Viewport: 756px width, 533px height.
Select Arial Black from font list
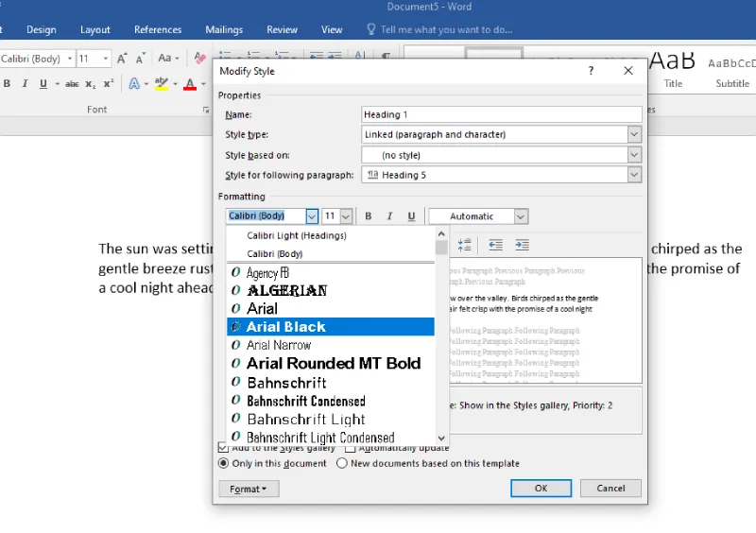(x=331, y=327)
